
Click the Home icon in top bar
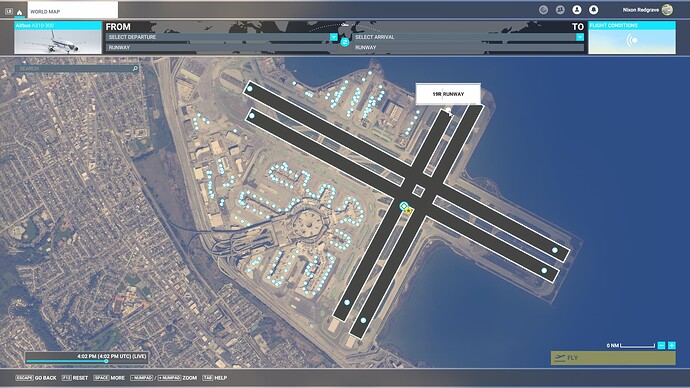(x=19, y=12)
